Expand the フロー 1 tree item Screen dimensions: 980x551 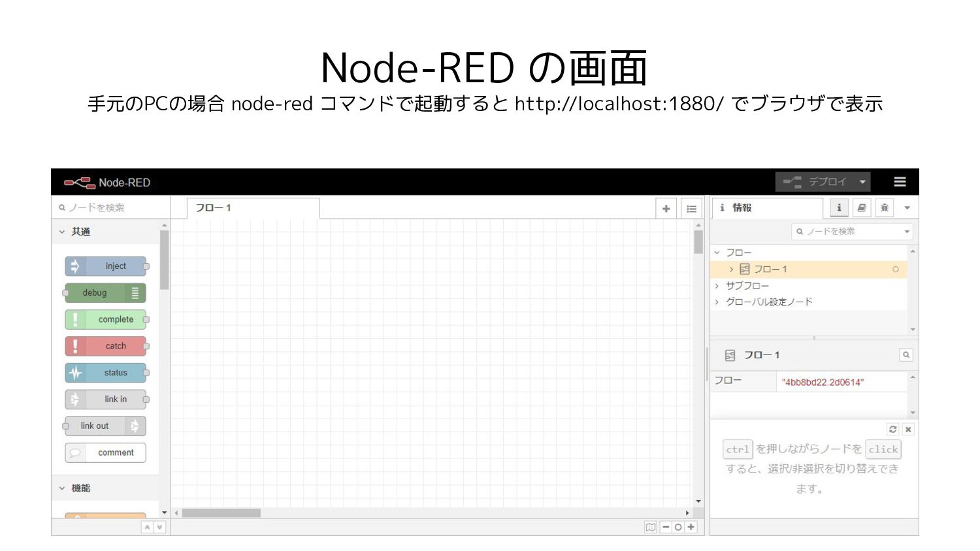click(732, 270)
